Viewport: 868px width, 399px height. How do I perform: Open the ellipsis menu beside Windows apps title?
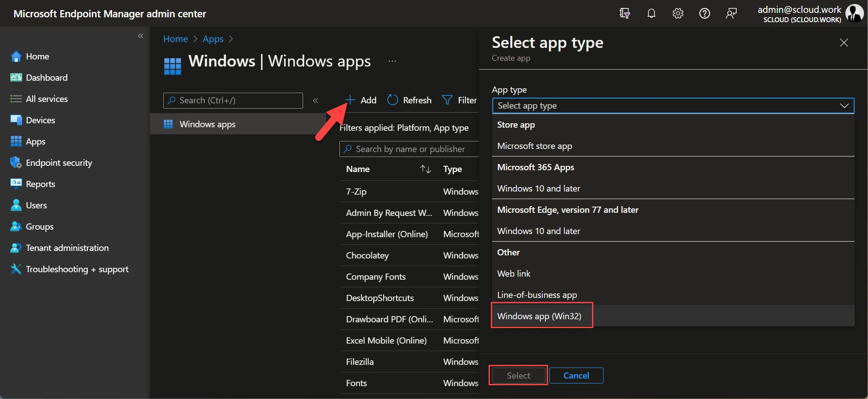[392, 61]
